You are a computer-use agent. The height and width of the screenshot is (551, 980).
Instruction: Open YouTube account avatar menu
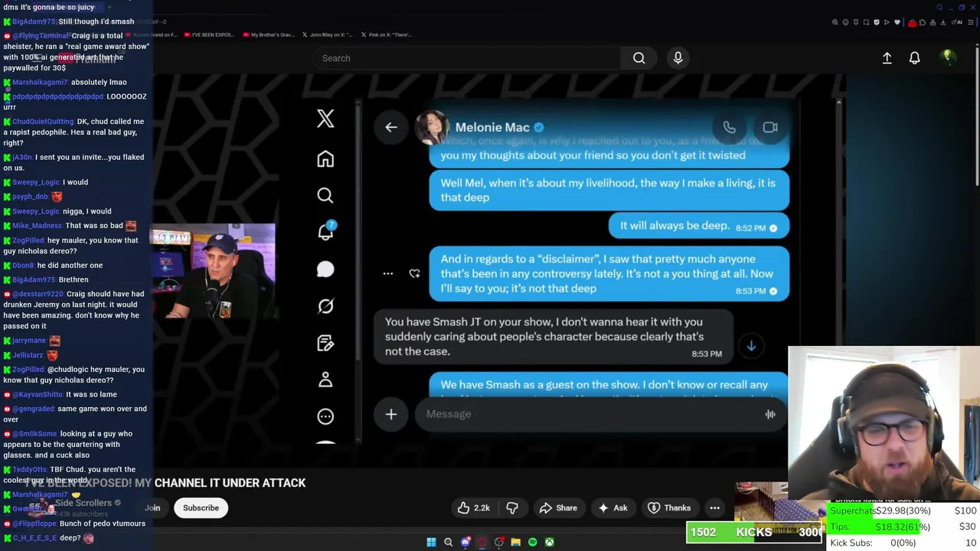[948, 57]
